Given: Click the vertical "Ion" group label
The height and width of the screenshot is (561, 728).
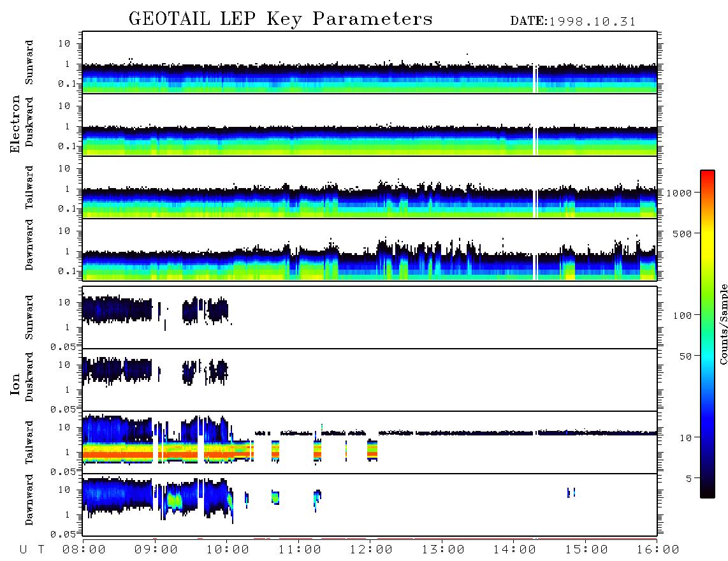Looking at the screenshot, I should point(15,384).
